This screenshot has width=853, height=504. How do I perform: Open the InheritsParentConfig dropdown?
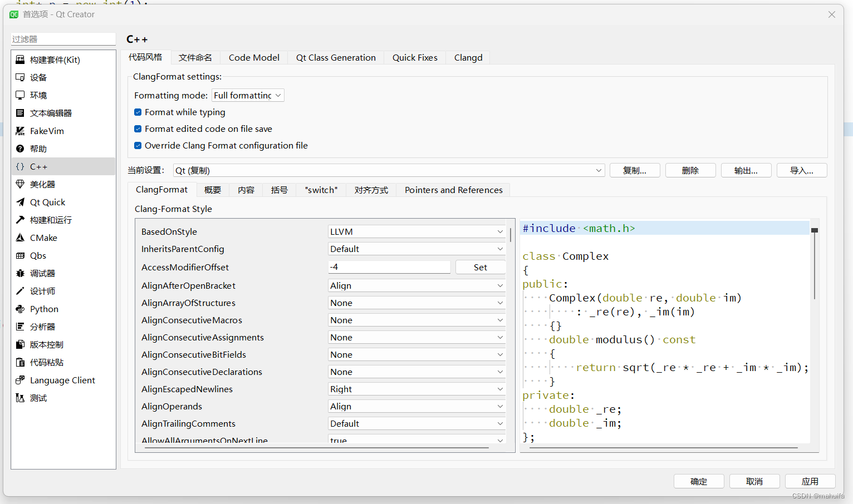point(417,249)
